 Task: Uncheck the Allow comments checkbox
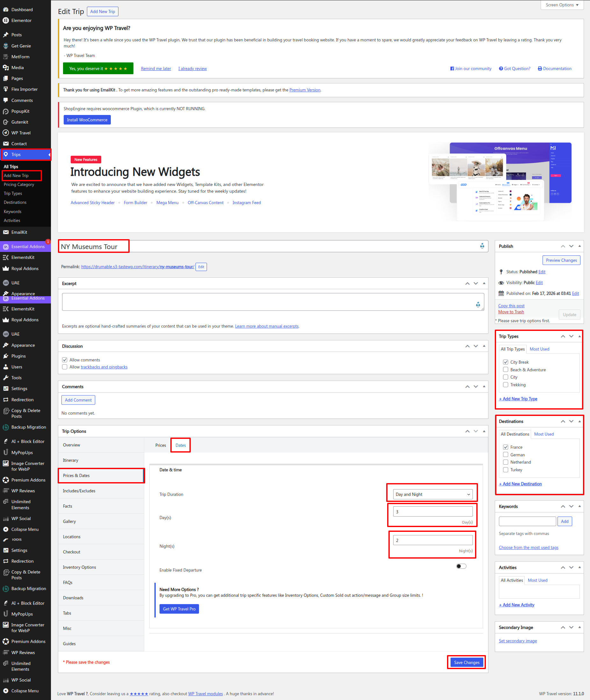click(x=65, y=360)
